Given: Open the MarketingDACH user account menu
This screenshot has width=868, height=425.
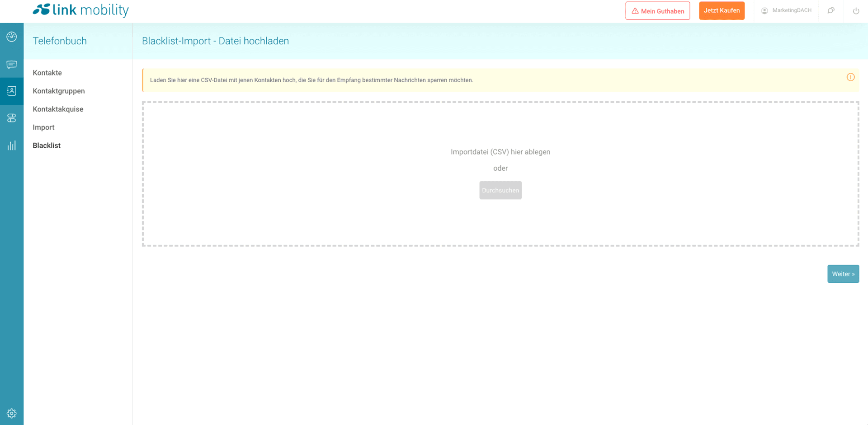Looking at the screenshot, I should (x=786, y=10).
